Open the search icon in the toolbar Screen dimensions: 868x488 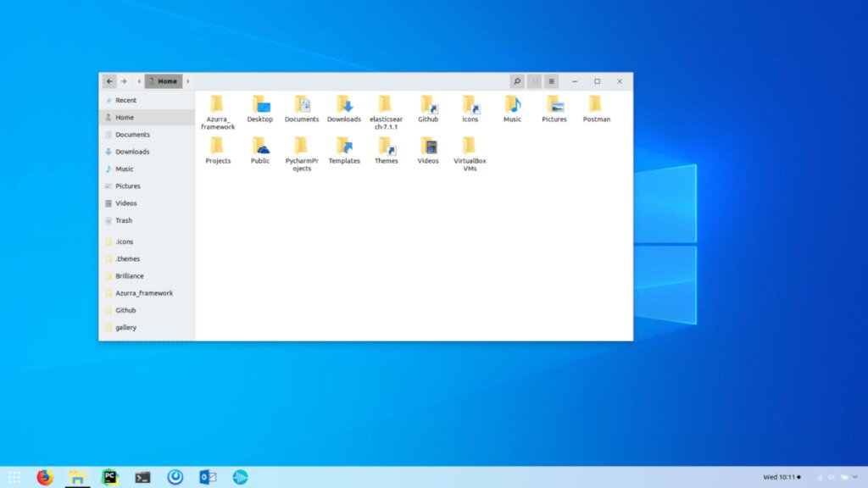[x=517, y=80]
